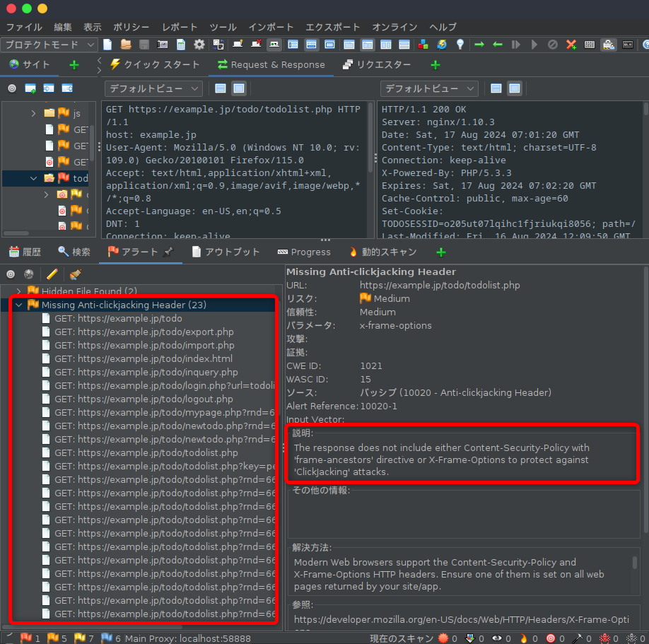Open the レポート menu

[180, 28]
